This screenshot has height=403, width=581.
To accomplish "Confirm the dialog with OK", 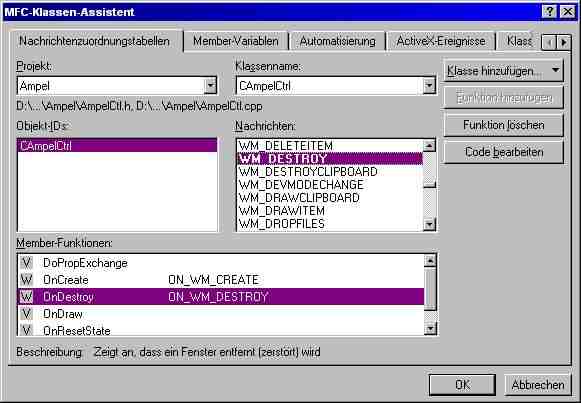I will pyautogui.click(x=462, y=385).
